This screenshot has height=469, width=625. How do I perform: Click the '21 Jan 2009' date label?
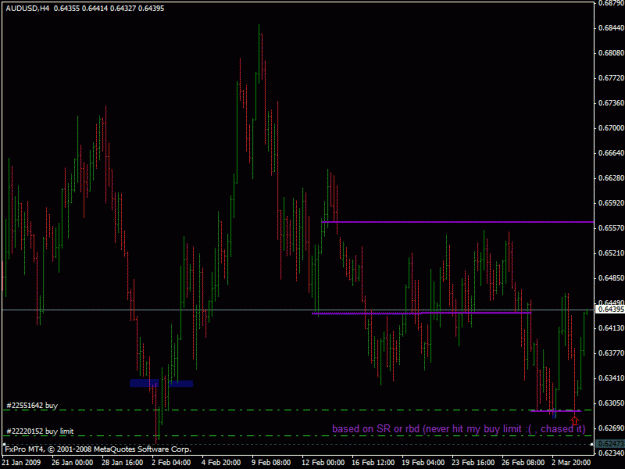pyautogui.click(x=21, y=462)
